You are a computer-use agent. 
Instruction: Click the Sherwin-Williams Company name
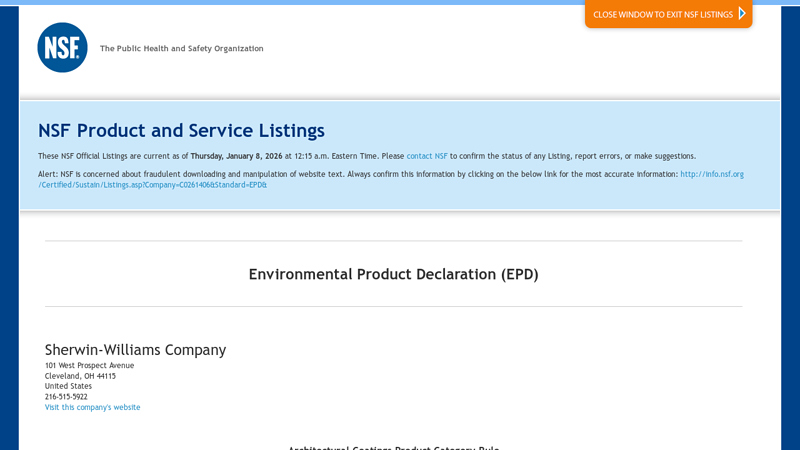(x=135, y=349)
